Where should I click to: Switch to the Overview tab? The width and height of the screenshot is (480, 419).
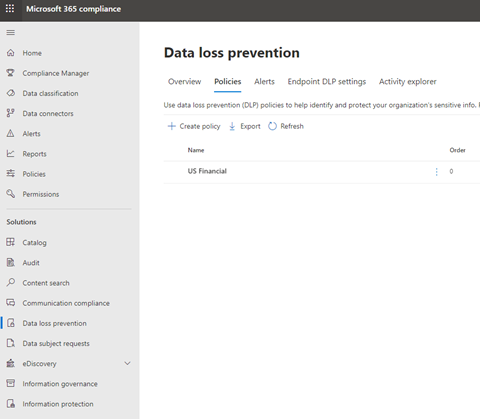184,81
